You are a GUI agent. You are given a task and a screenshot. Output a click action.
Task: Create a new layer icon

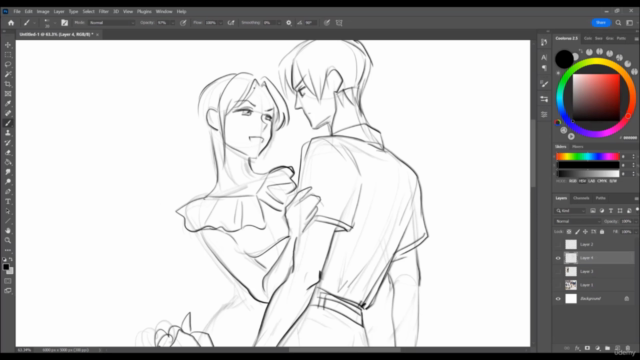[x=618, y=348]
